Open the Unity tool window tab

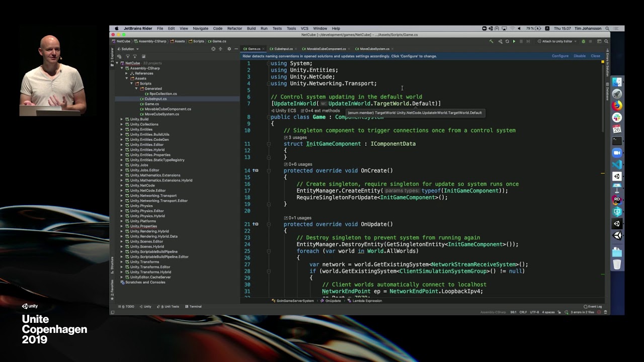tap(145, 306)
